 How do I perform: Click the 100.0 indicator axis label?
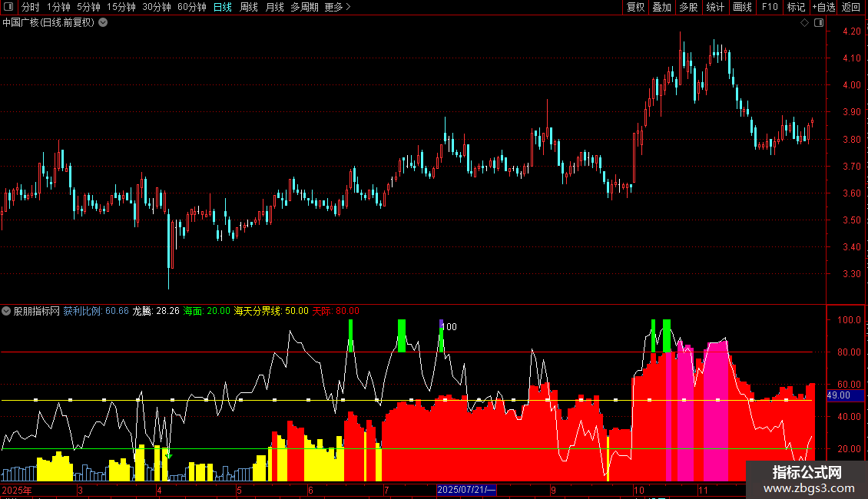[849, 320]
